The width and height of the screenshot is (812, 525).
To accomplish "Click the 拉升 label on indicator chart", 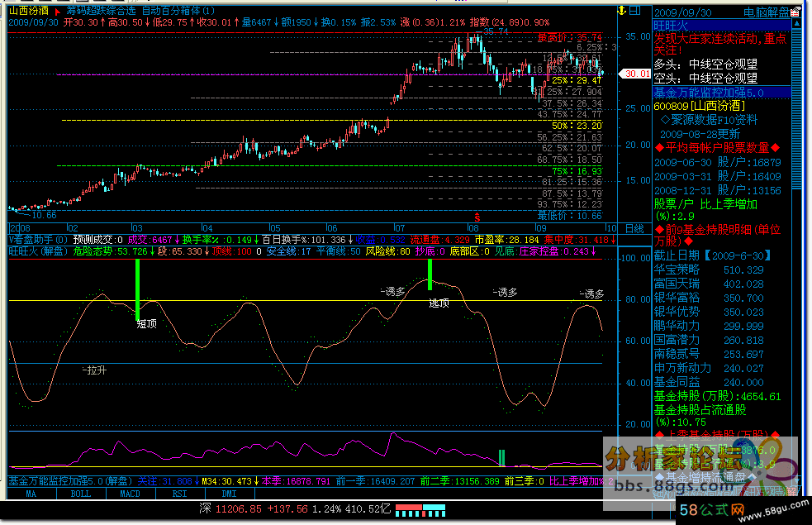I will pos(95,370).
